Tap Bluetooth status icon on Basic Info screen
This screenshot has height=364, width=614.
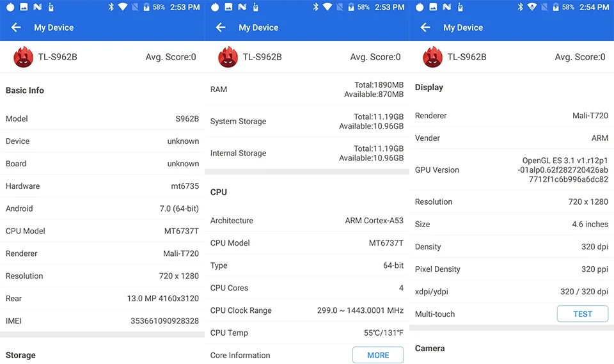(x=111, y=7)
